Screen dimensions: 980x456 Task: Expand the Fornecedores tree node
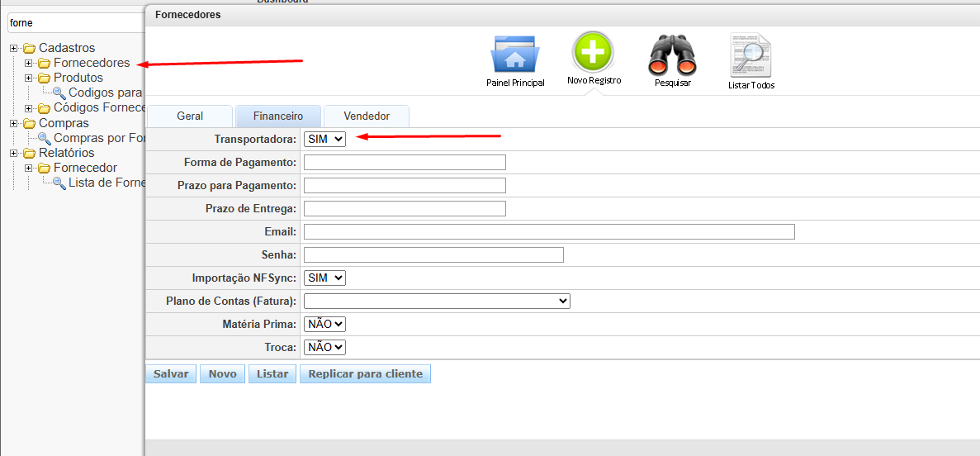pos(29,64)
